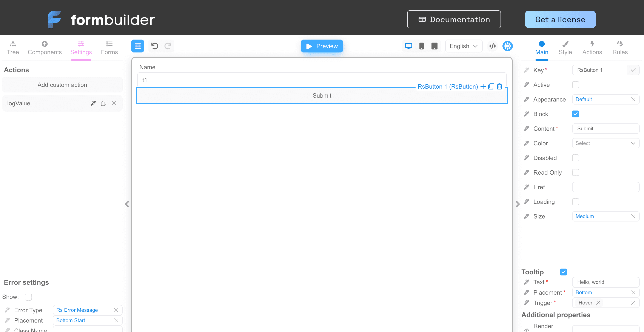
Task: Disable the Tooltip checkbox
Action: point(563,272)
